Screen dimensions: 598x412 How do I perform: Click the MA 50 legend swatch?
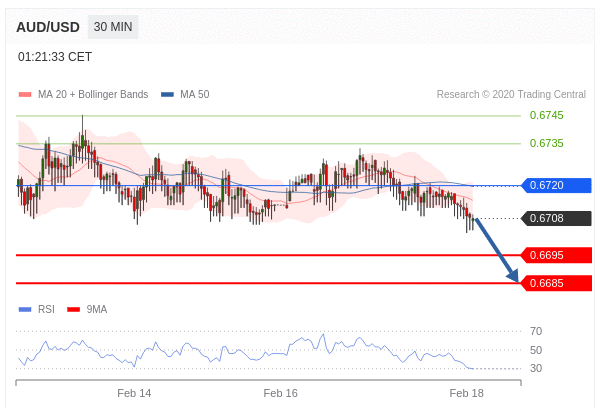[167, 94]
